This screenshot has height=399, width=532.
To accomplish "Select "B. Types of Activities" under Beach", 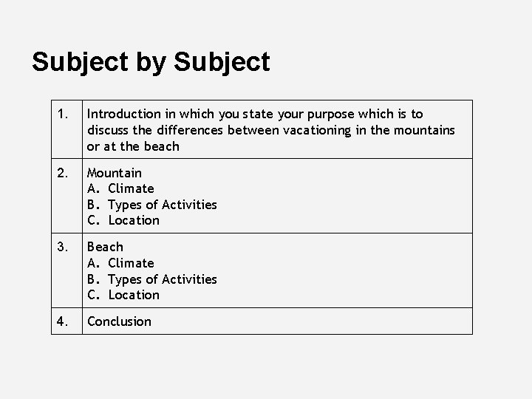I will (x=152, y=279).
